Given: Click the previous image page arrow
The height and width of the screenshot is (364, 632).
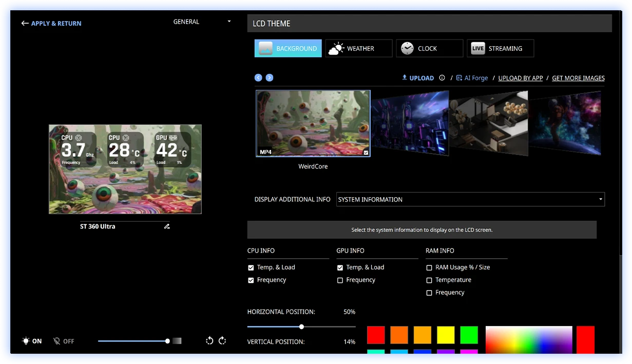Looking at the screenshot, I should 258,78.
